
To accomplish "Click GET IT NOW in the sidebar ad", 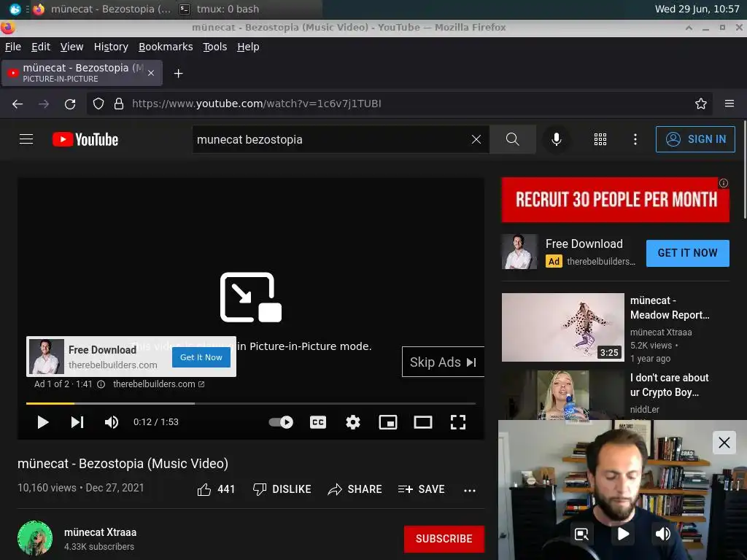I will [x=687, y=253].
